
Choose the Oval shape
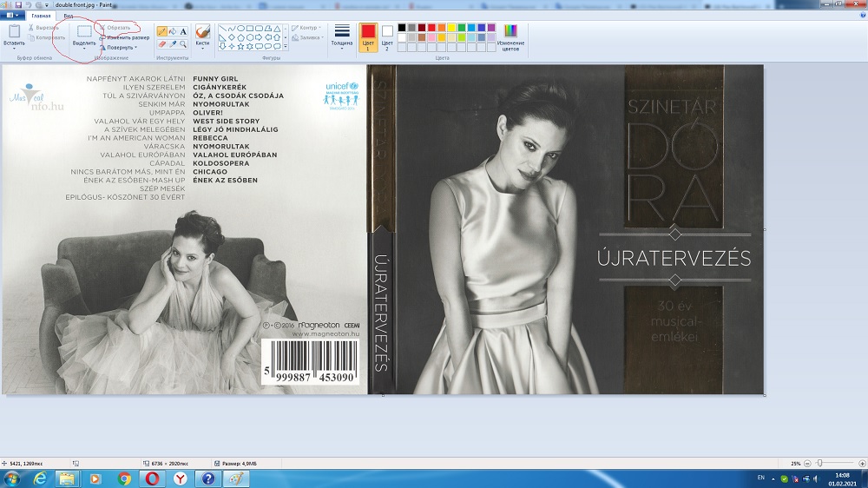(240, 29)
